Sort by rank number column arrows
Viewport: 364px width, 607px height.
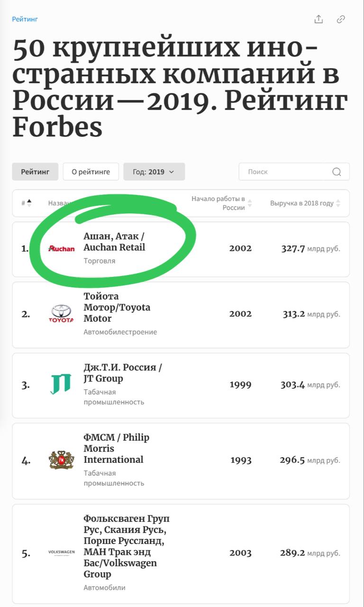click(29, 203)
